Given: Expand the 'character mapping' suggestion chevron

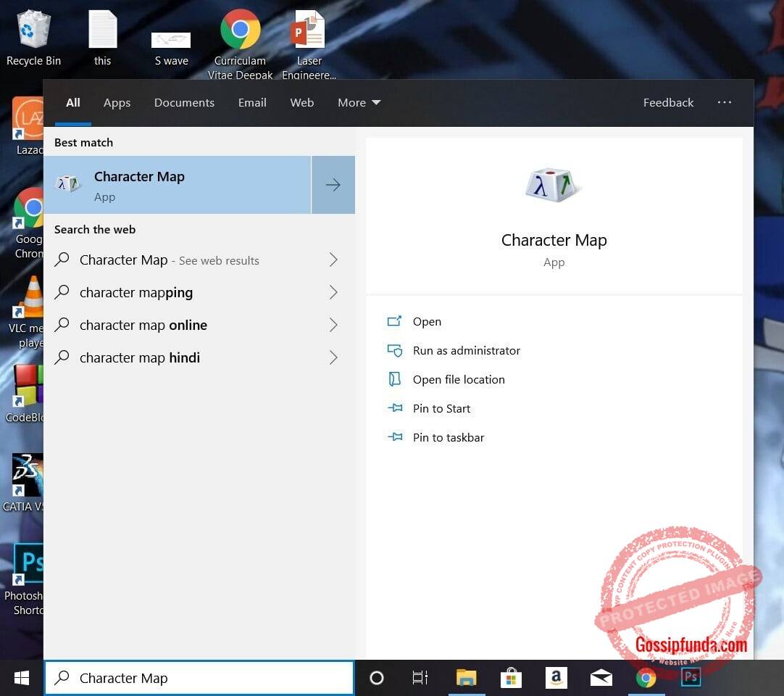Looking at the screenshot, I should pos(333,292).
